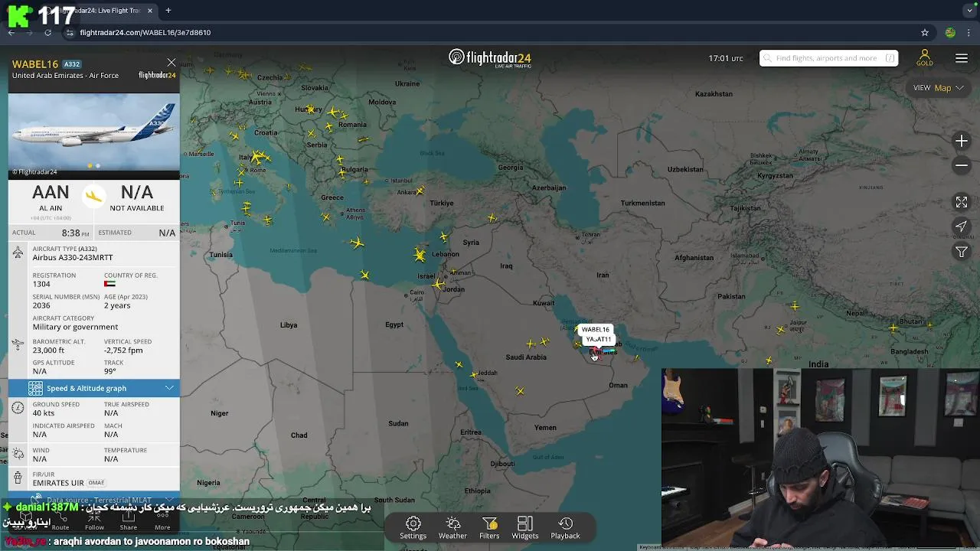Click 'Military or government' category text

[75, 327]
